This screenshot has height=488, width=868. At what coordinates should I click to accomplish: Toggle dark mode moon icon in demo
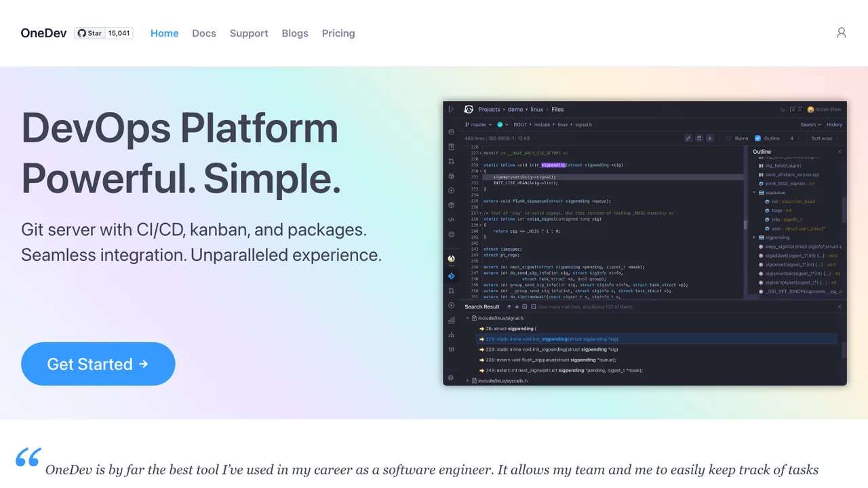[x=783, y=110]
